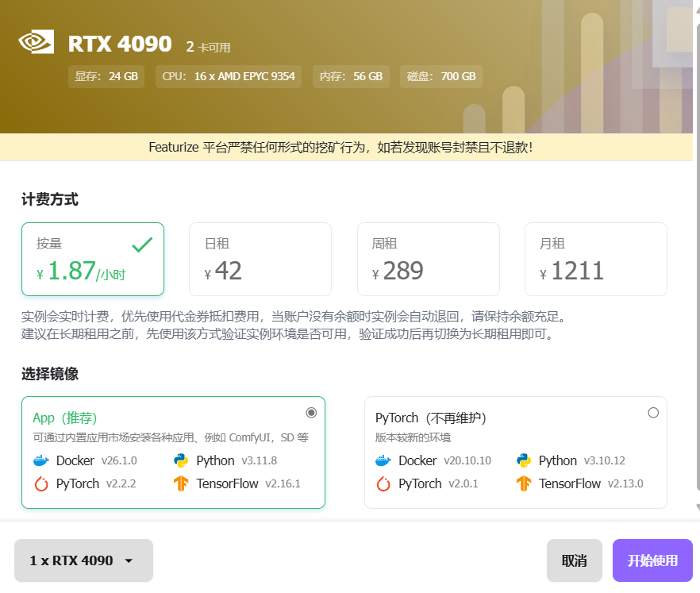Click the Docker icon in PyTorch image card
Viewport: 700px width, 593px height.
click(383, 460)
